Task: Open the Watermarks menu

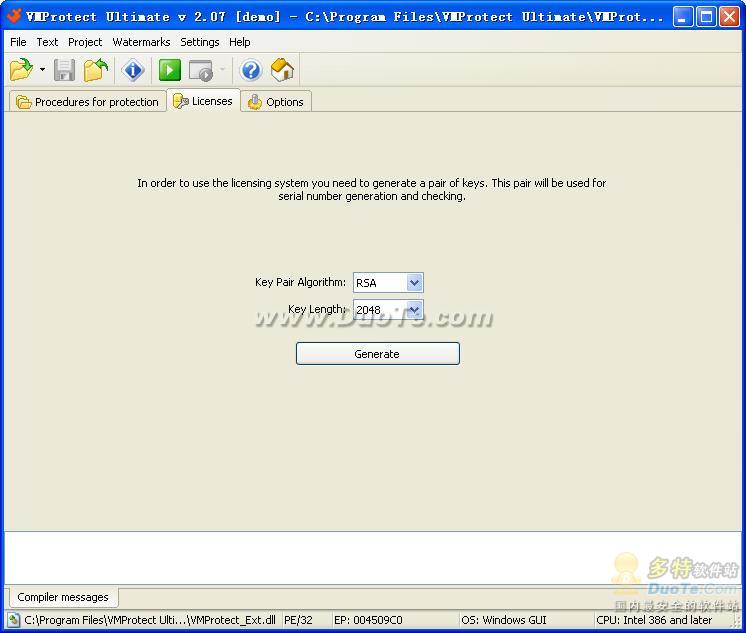Action: pyautogui.click(x=141, y=42)
